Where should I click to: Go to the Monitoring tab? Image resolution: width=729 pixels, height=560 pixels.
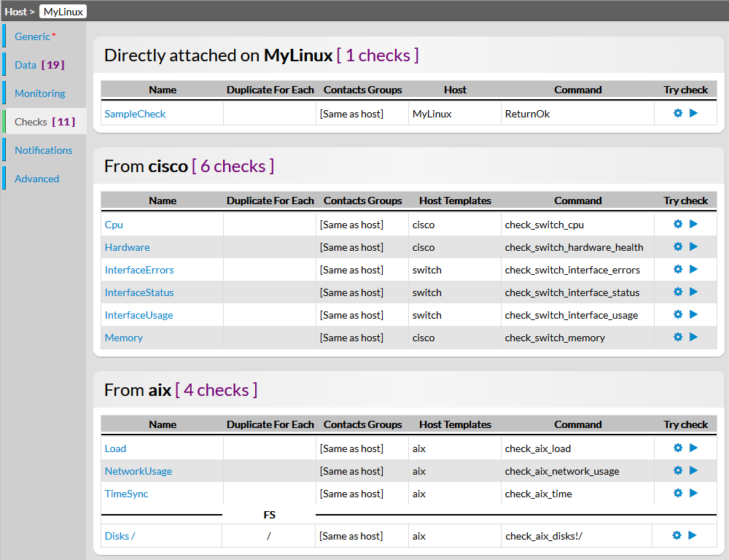[x=40, y=93]
